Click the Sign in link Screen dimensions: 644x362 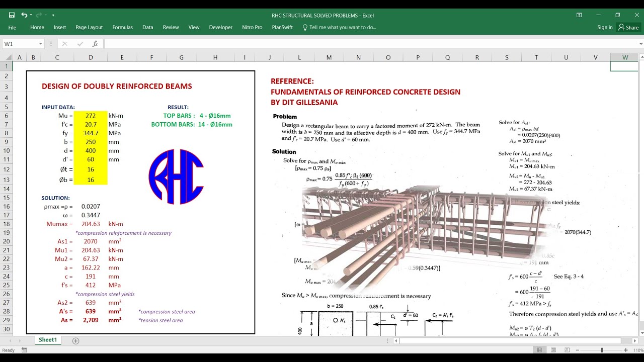[x=605, y=27]
